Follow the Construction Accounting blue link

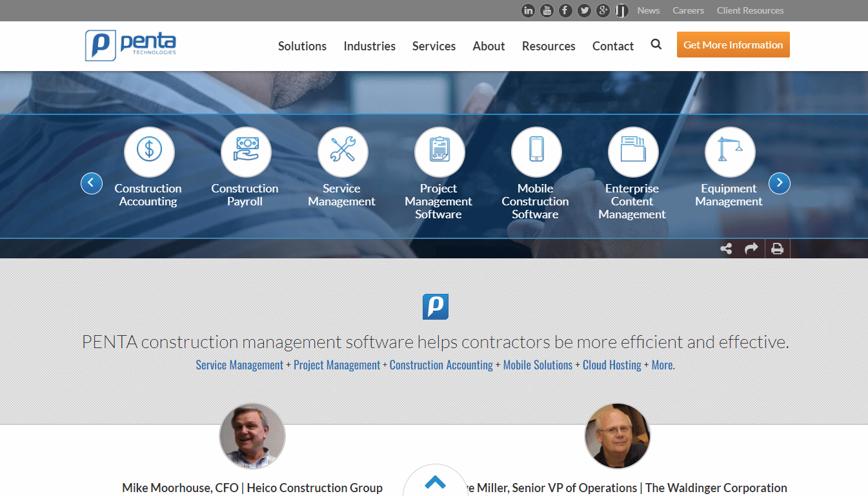[441, 365]
